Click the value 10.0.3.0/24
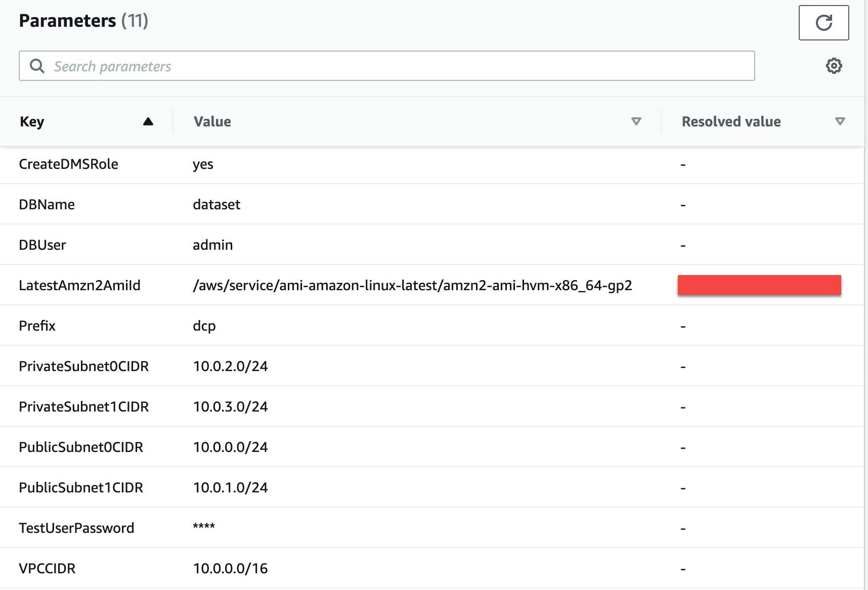868x590 pixels. 230,406
